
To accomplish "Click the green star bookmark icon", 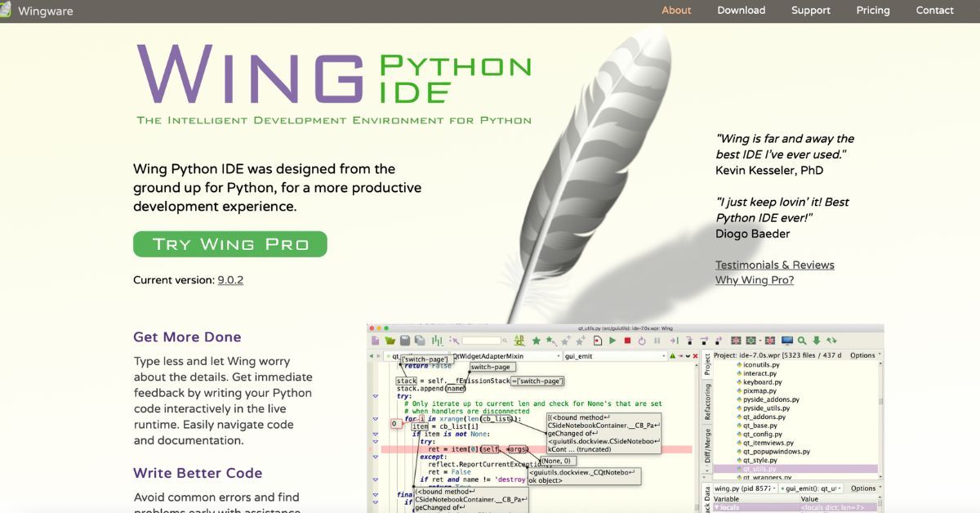I will 536,341.
